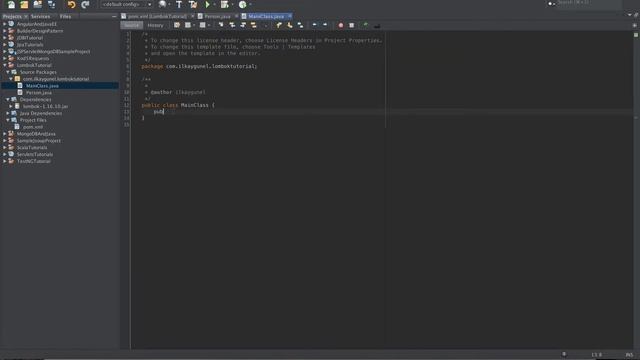Select Person.java in the project tree
This screenshot has height=360, width=640.
coord(38,93)
